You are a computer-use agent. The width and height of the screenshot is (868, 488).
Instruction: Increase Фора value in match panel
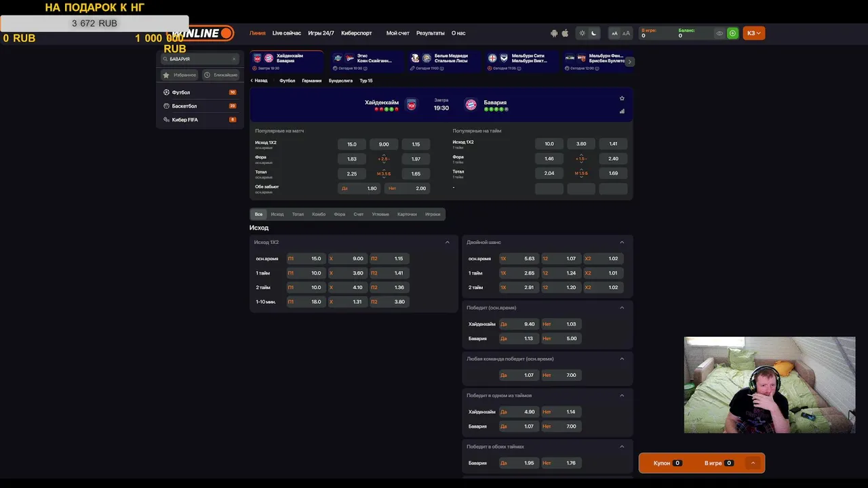[384, 155]
